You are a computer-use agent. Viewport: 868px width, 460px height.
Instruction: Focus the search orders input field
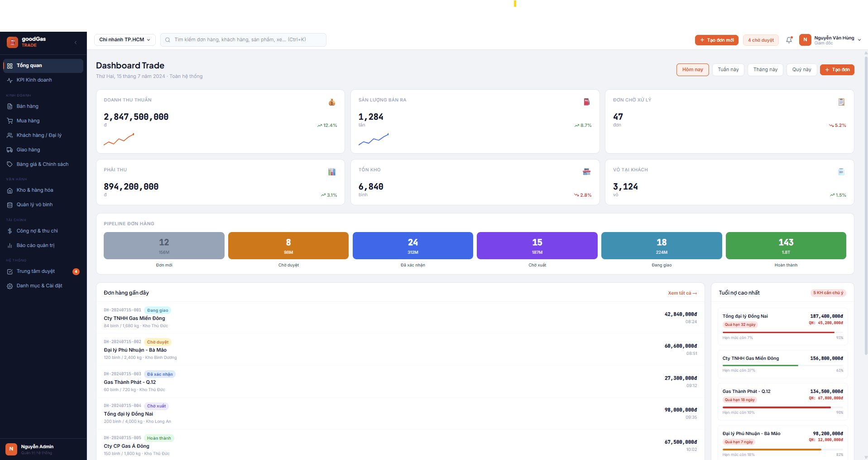click(x=243, y=40)
